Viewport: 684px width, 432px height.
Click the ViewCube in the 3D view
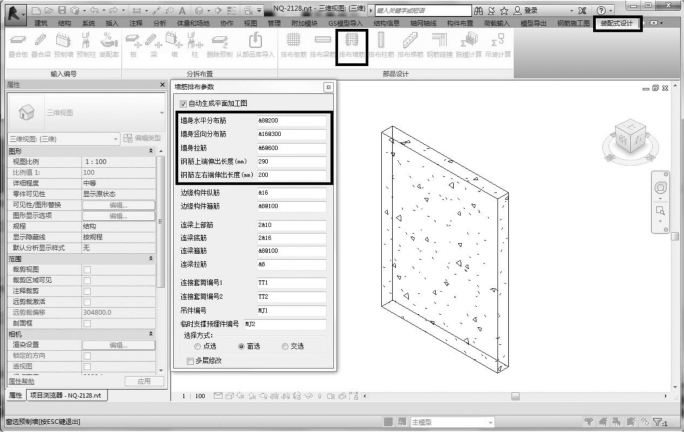point(630,137)
